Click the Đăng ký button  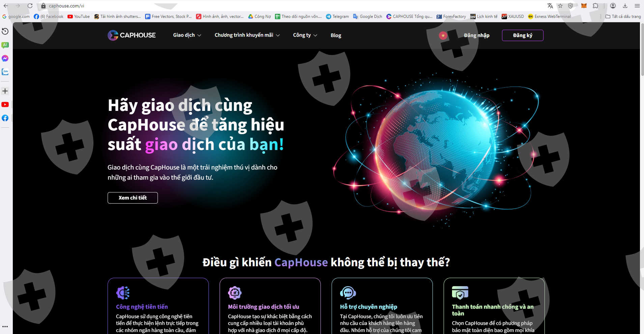(522, 35)
